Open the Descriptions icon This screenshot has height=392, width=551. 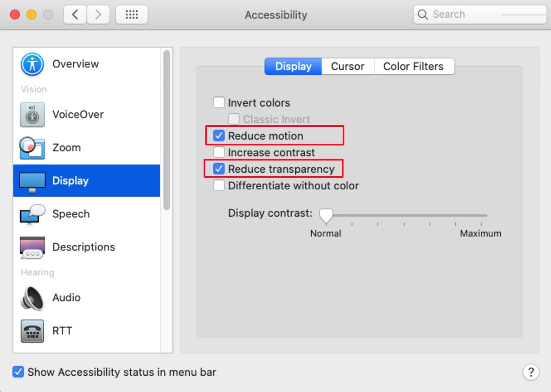(x=32, y=247)
